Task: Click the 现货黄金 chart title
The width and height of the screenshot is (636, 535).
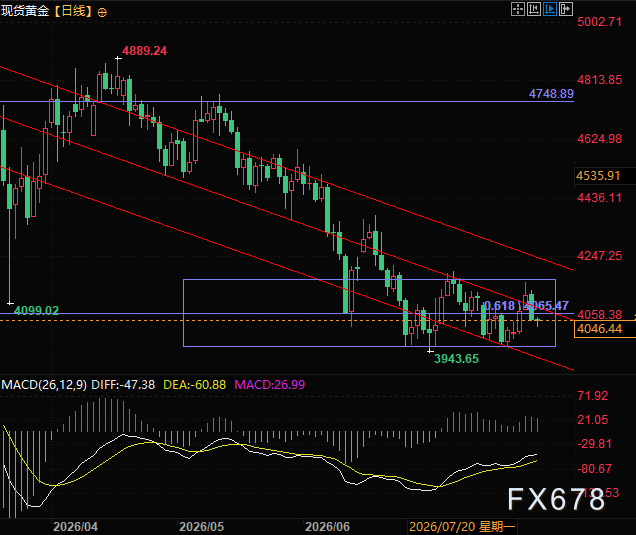Action: (25, 11)
